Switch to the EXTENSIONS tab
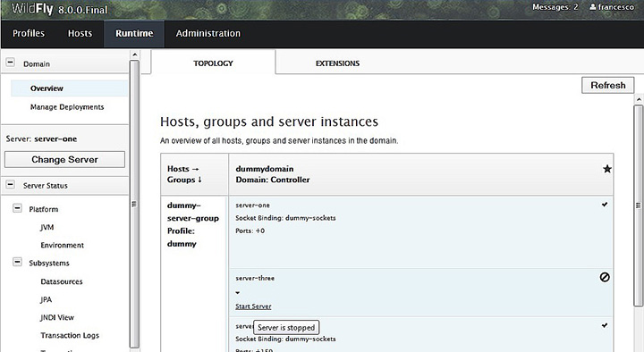Viewport: 644px width, 352px height. coord(337,63)
